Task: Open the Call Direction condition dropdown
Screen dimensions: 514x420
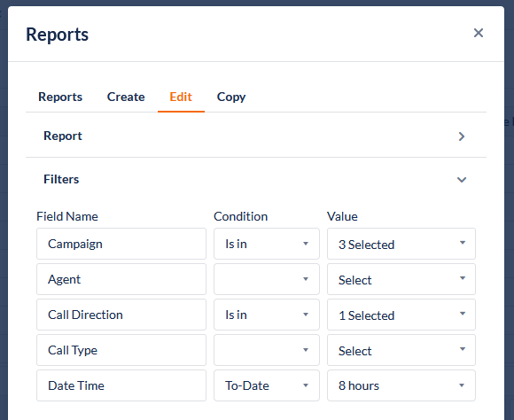Action: tap(267, 315)
